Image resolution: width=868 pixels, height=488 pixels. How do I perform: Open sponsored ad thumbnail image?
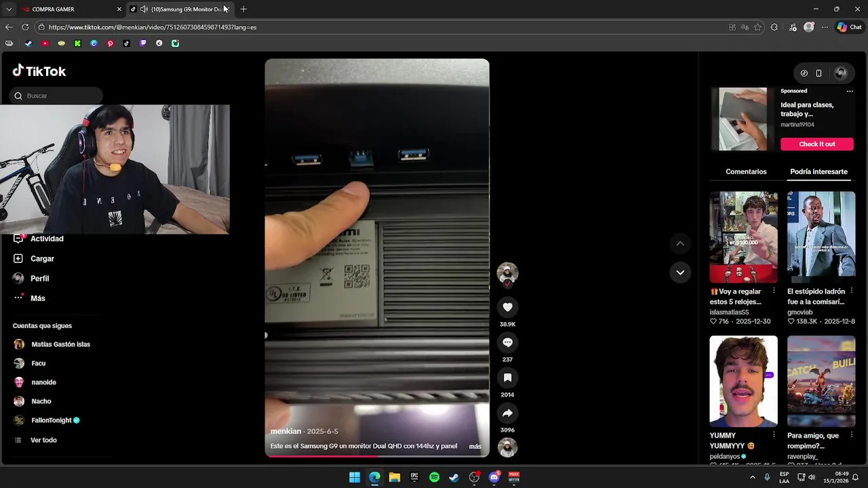click(743, 119)
